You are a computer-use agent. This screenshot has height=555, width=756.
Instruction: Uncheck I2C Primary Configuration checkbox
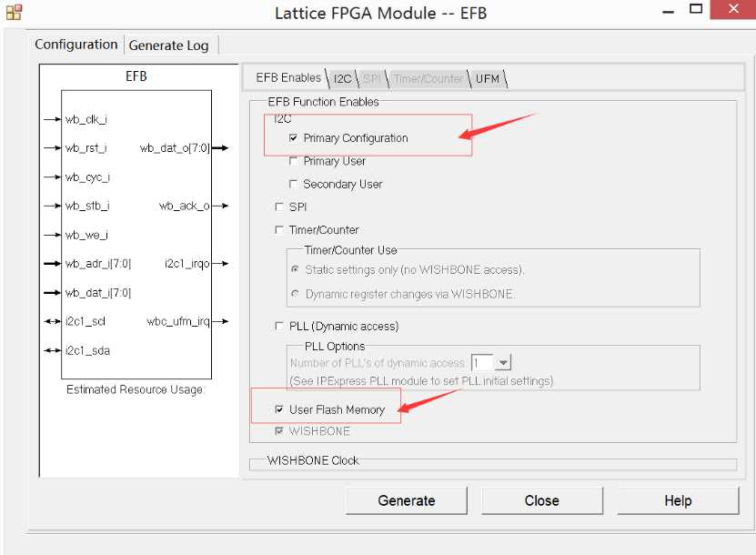tap(293, 138)
